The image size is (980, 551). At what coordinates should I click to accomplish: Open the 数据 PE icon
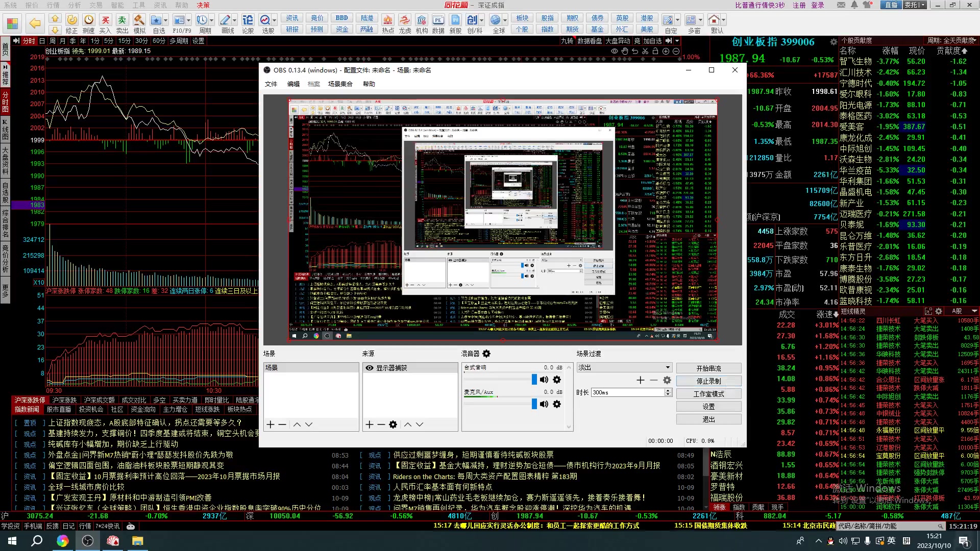pos(438,20)
